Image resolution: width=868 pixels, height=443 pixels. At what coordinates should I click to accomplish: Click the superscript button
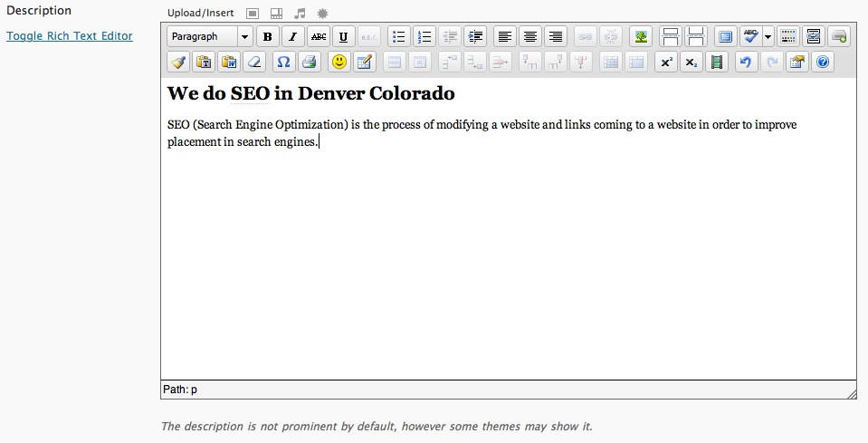[x=666, y=62]
